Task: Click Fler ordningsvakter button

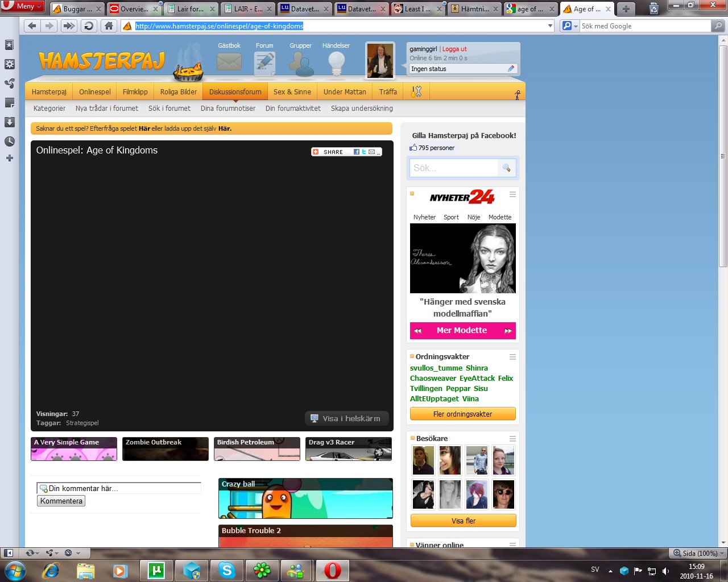Action: click(463, 414)
